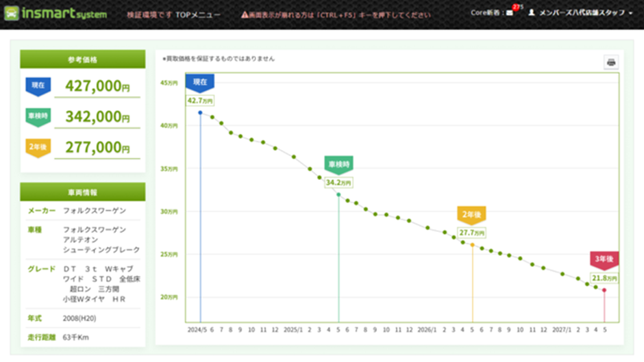This screenshot has height=362, width=644.
Task: Click the printer icon above the chart
Action: tap(611, 62)
